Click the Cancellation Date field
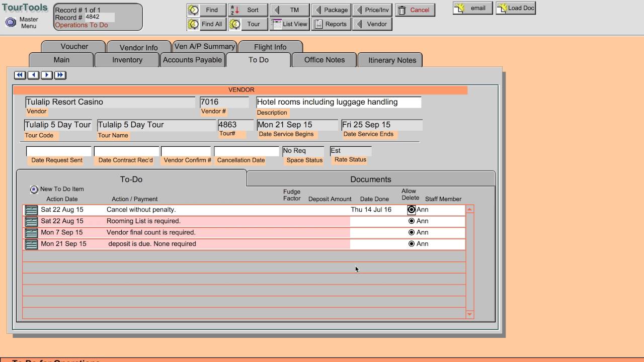 (x=247, y=151)
